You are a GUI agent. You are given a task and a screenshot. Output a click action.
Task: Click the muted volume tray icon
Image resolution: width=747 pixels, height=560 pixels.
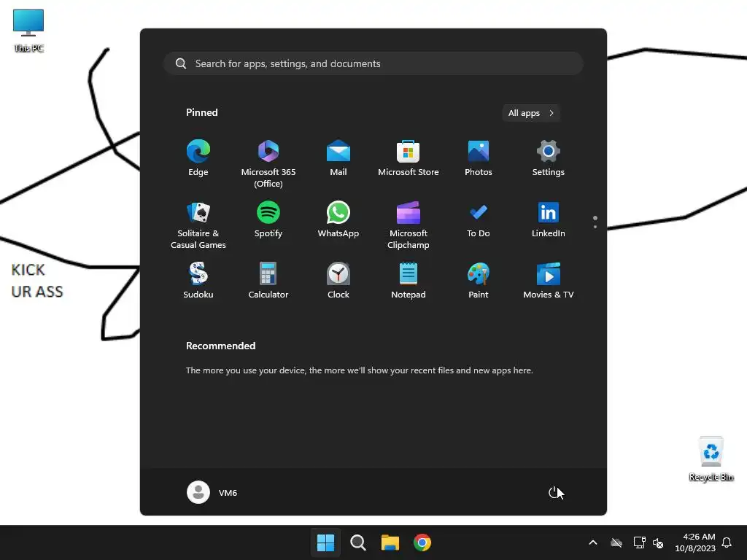(658, 542)
